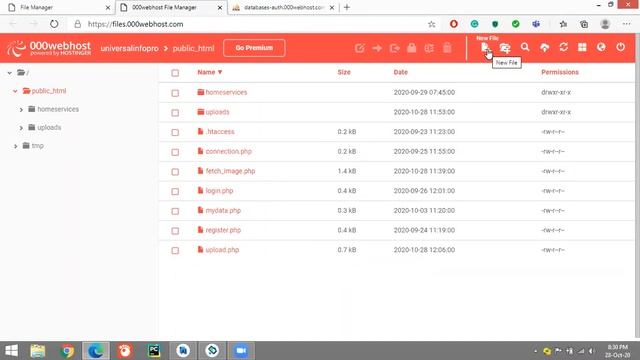Open the Search magnifier icon

[x=525, y=47]
